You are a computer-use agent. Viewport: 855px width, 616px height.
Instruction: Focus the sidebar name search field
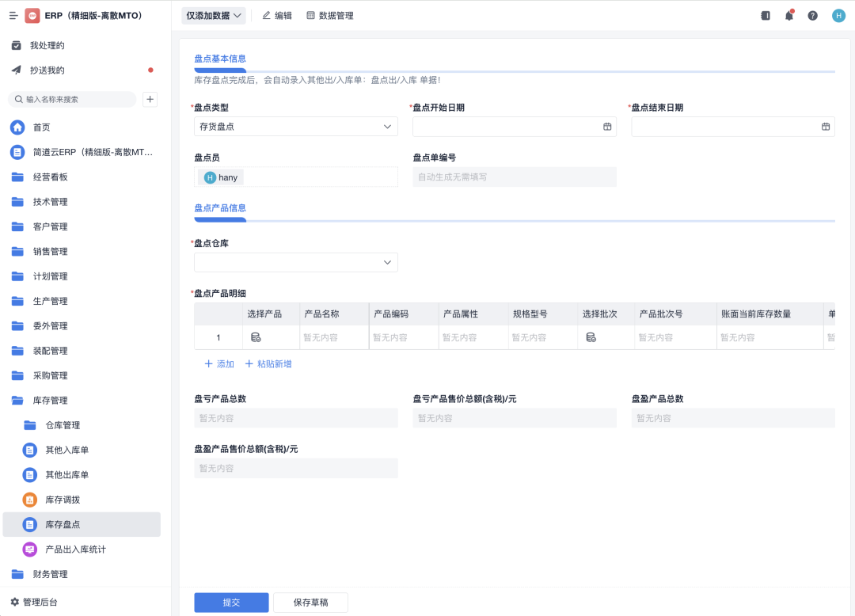[x=72, y=99]
